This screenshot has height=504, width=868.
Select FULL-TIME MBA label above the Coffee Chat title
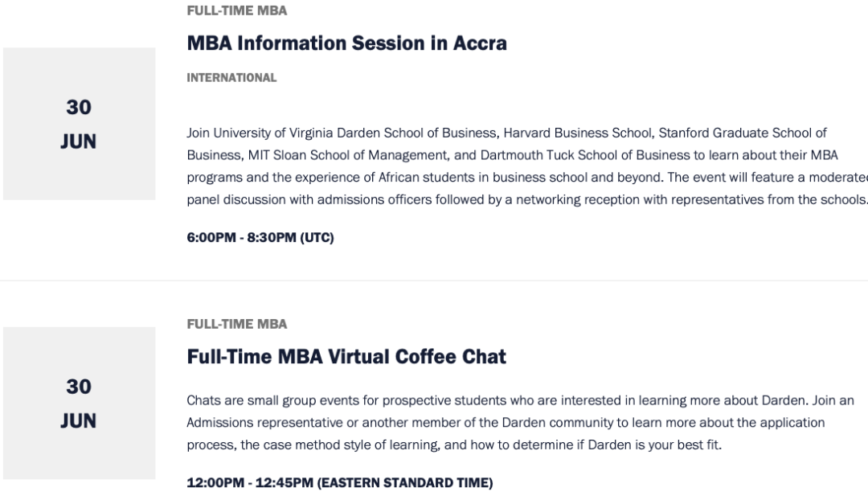237,324
